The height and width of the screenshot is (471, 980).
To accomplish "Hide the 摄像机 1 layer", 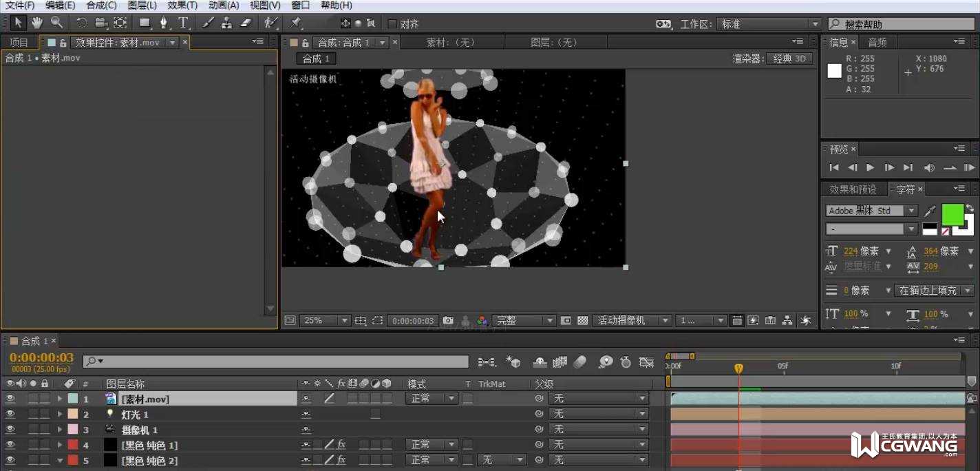I will tap(10, 430).
